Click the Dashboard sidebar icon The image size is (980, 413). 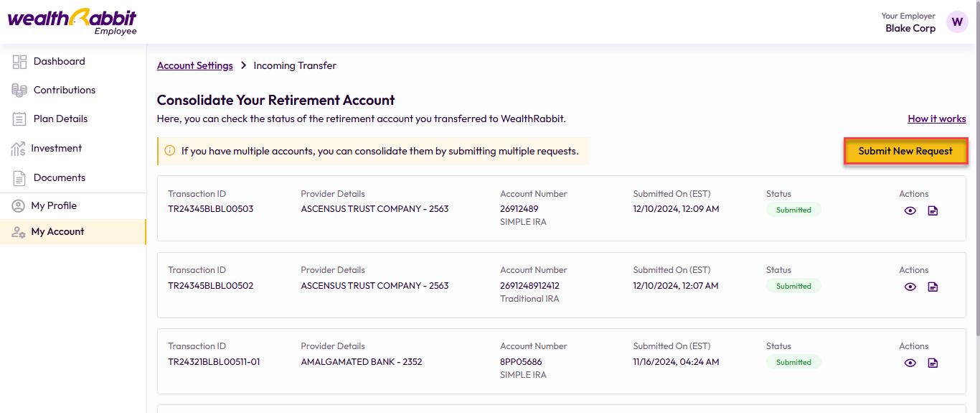point(19,62)
